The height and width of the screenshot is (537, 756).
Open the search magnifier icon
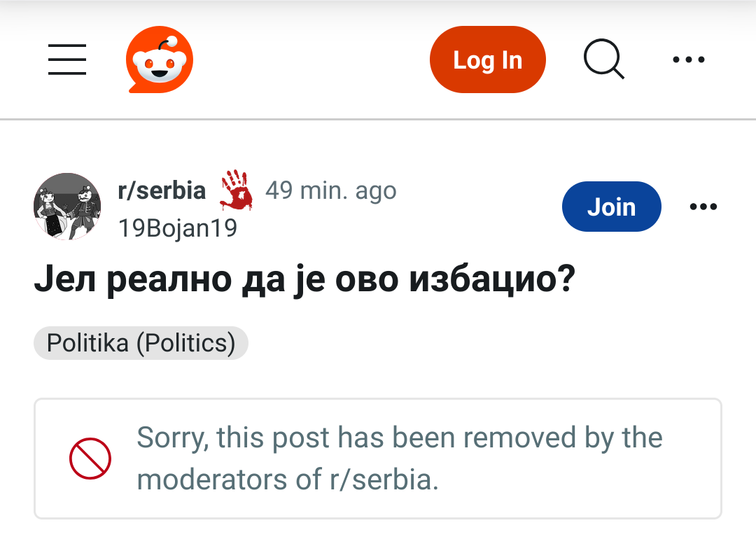[x=603, y=60]
